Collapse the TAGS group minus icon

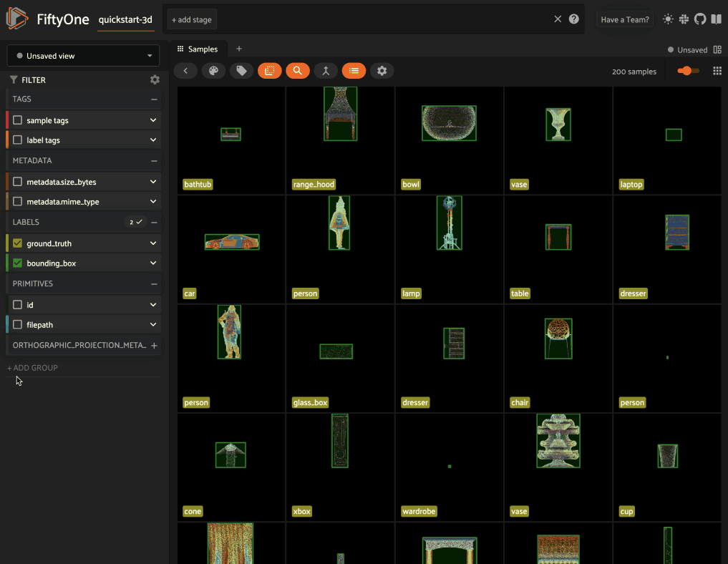[x=154, y=99]
